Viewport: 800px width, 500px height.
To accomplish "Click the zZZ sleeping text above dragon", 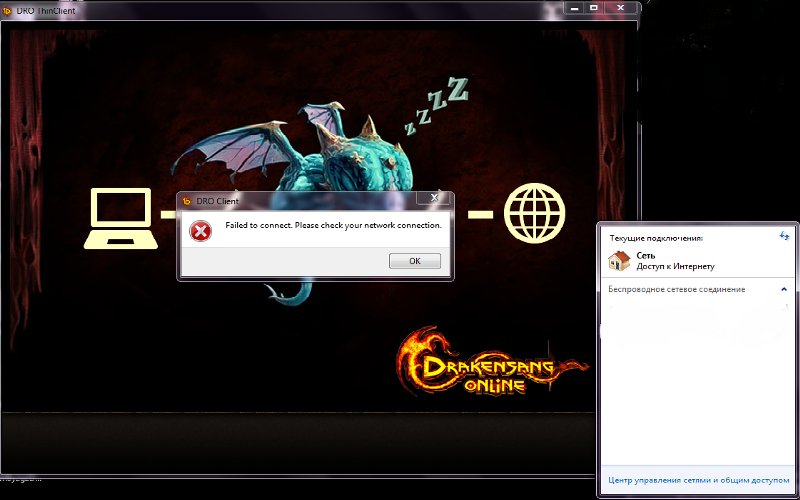I will tap(437, 105).
